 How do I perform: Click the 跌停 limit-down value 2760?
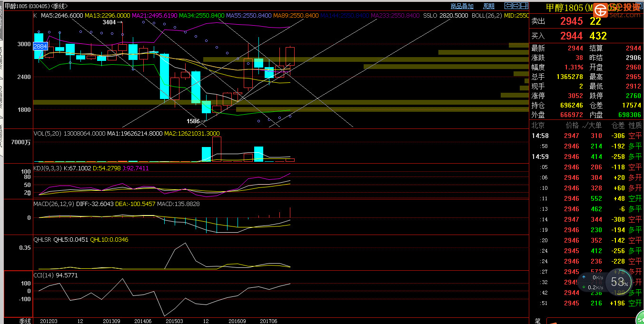[633, 96]
